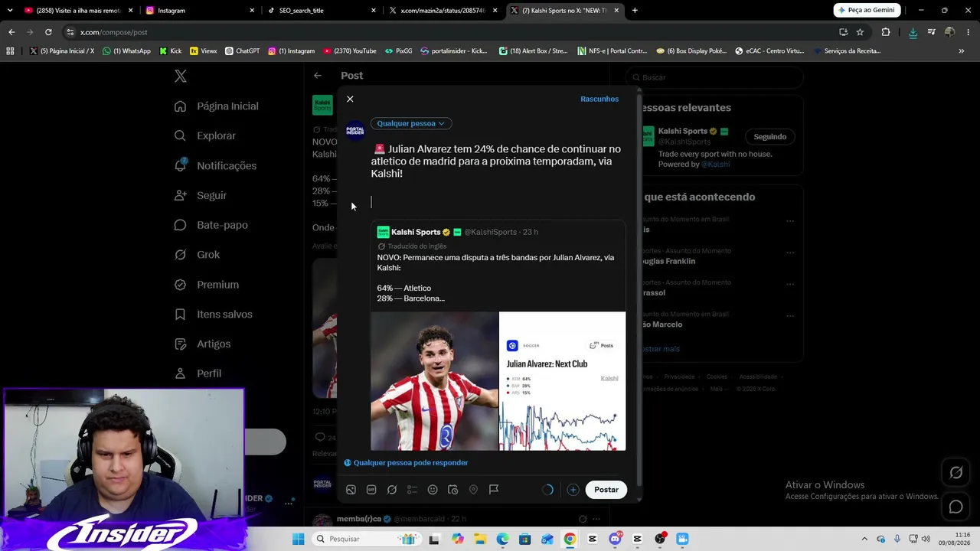Open Seguir in the sidebar
Viewport: 980px width, 551px height.
(201, 195)
